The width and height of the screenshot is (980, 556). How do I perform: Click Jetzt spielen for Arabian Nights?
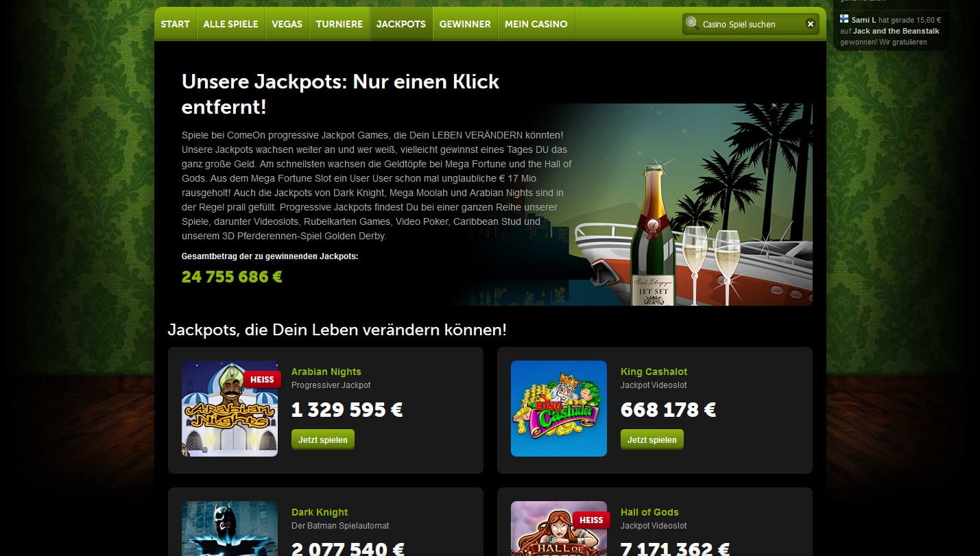(x=323, y=439)
